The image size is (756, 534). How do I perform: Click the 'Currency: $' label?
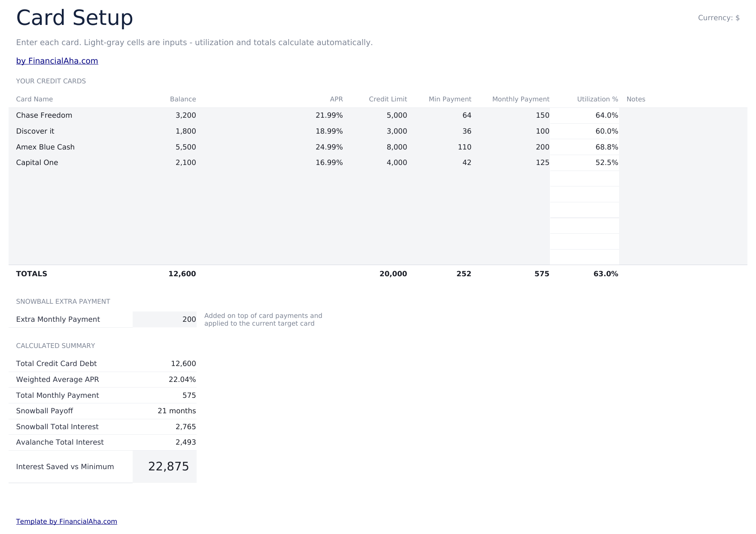719,18
